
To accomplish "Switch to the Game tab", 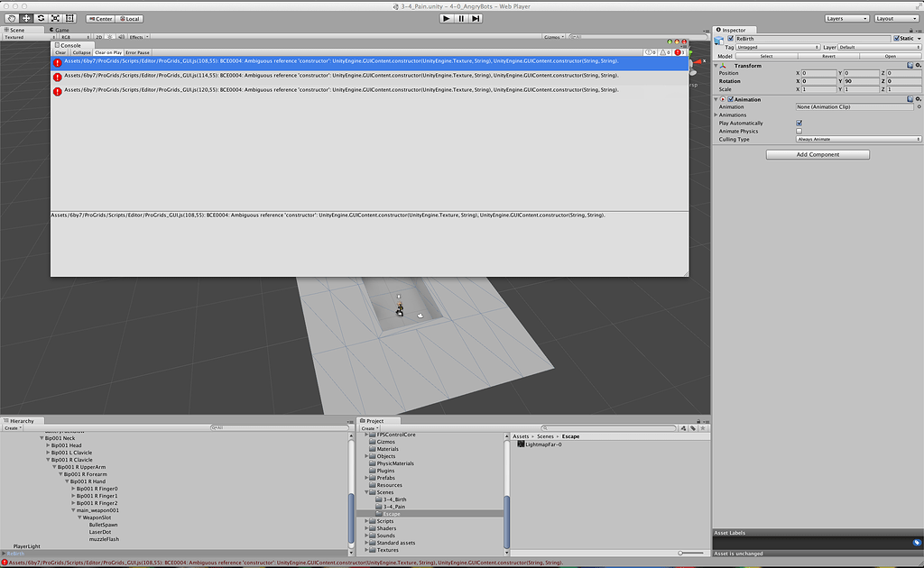I will tap(60, 30).
